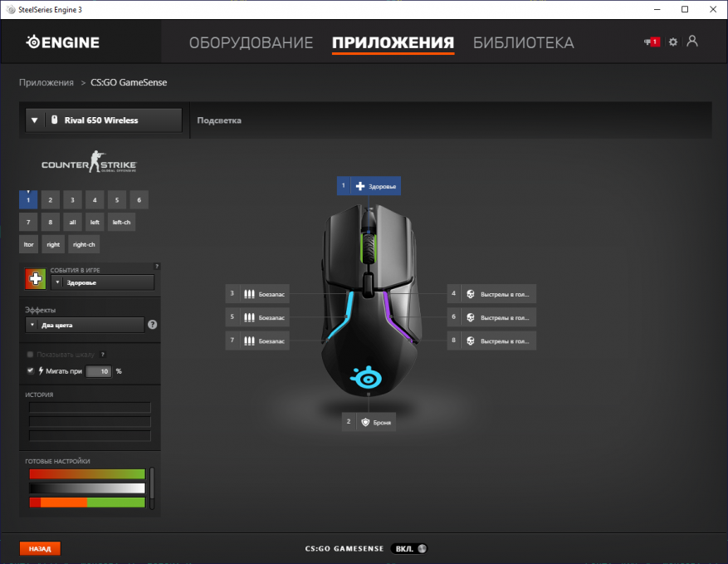Open help icon for In-game events
This screenshot has height=564, width=728.
[157, 266]
